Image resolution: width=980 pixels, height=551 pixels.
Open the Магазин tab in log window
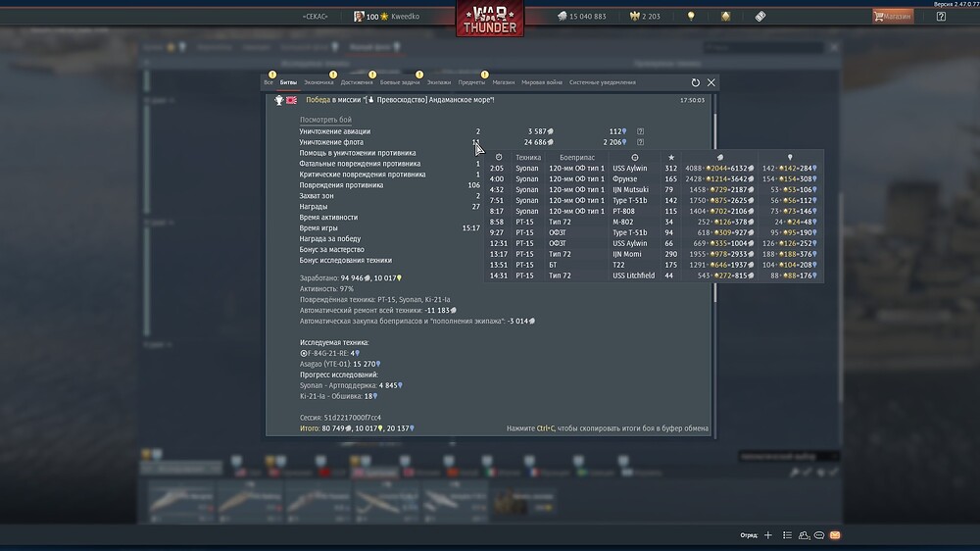[503, 82]
